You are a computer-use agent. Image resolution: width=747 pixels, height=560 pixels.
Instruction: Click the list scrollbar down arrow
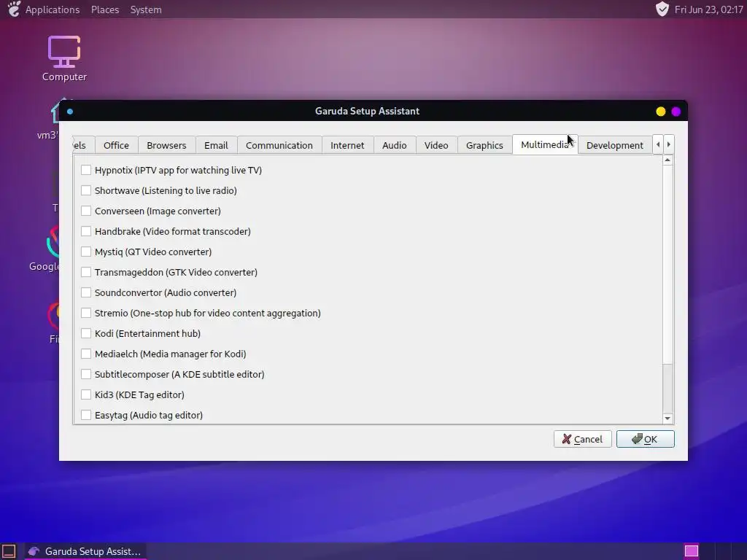pos(667,418)
